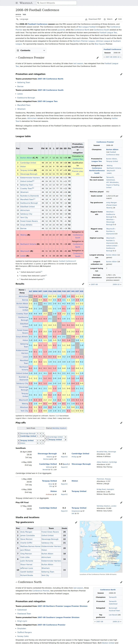Open the Blue Square link

tap(100, 44)
